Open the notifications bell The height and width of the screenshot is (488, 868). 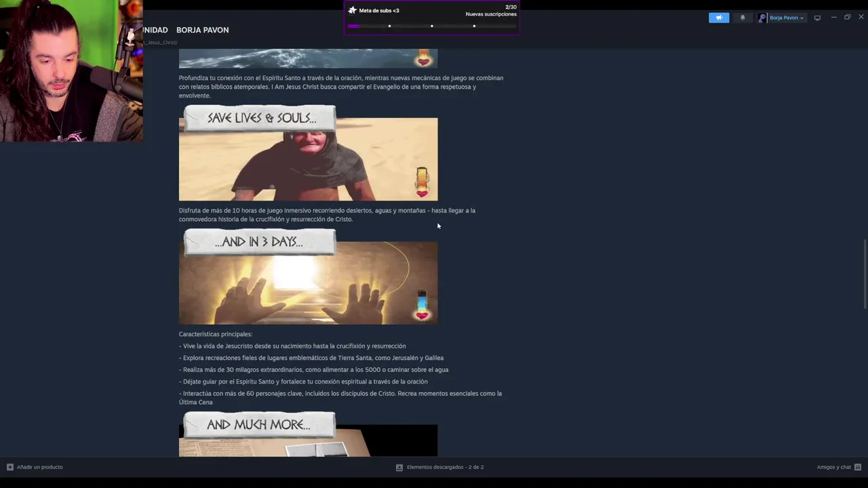tap(743, 18)
